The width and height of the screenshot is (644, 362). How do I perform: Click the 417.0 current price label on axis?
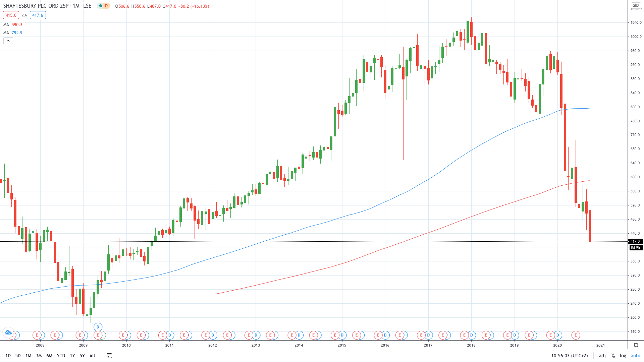635,241
